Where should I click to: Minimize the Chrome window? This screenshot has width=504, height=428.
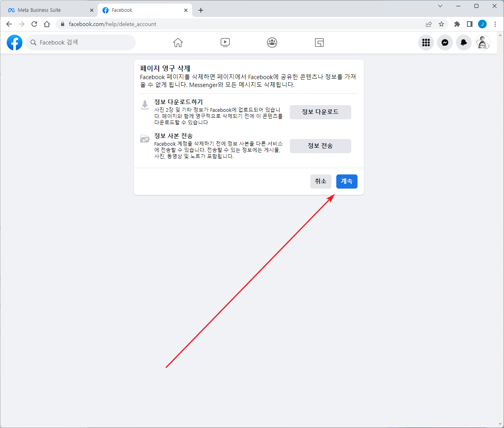click(458, 6)
